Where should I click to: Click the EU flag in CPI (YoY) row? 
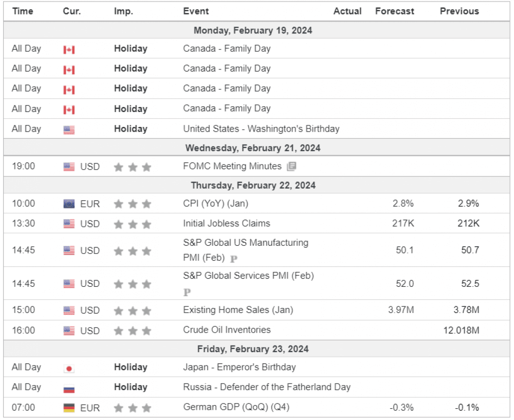(69, 204)
